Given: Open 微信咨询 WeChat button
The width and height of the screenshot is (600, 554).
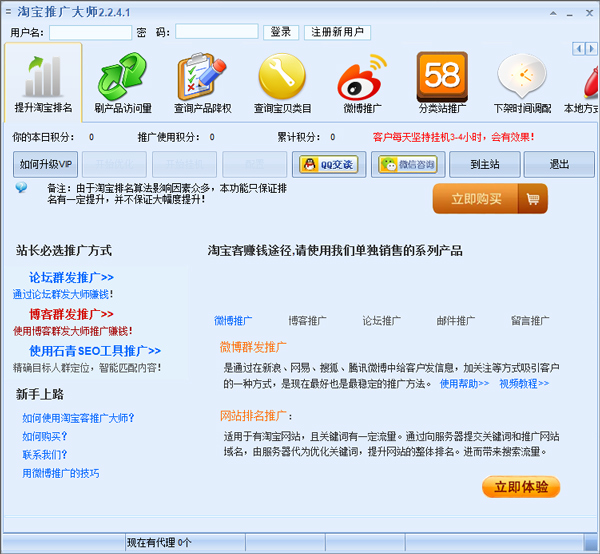Looking at the screenshot, I should 408,165.
